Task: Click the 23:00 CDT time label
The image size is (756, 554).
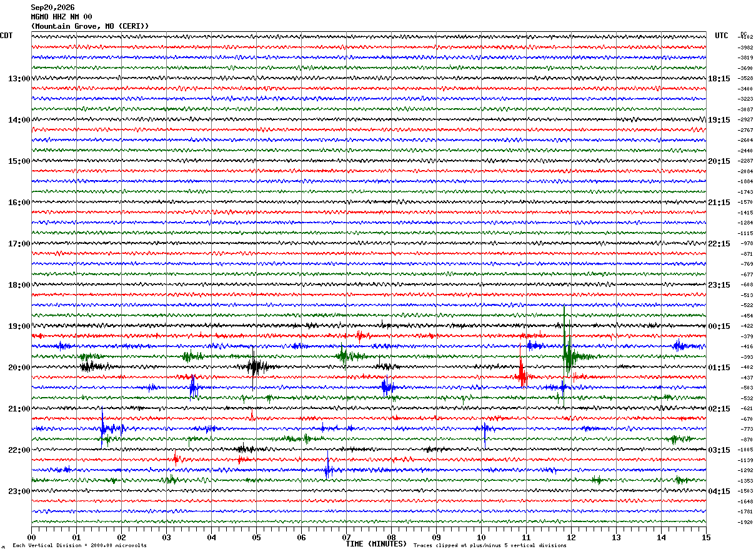Action: pos(19,491)
